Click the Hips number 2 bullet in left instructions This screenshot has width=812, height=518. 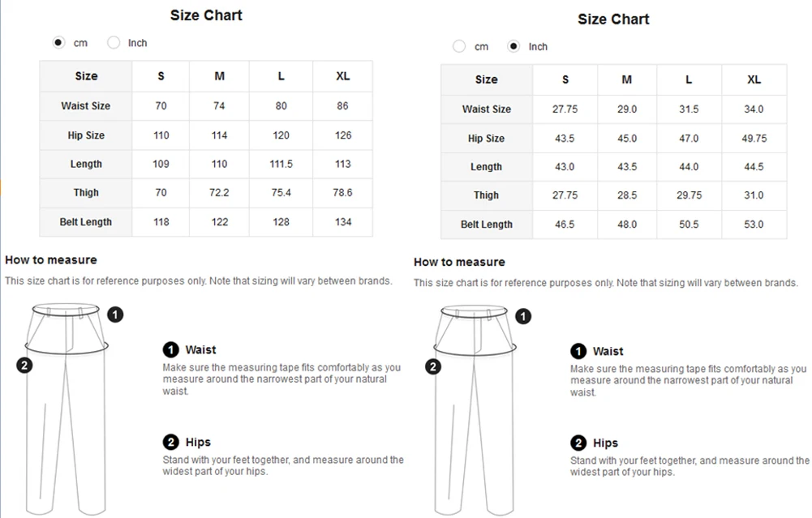pos(170,442)
